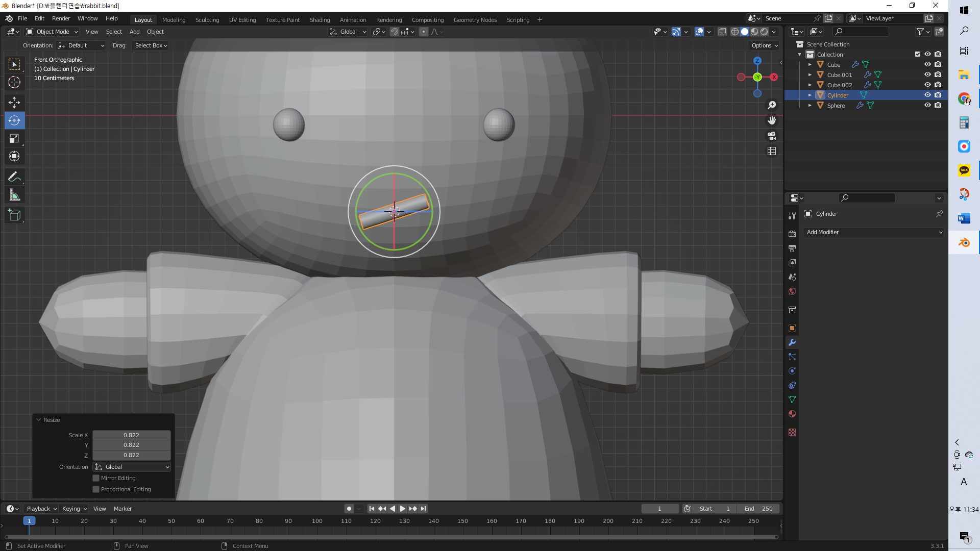The width and height of the screenshot is (980, 551).
Task: Click the Scale X value field
Action: point(131,435)
